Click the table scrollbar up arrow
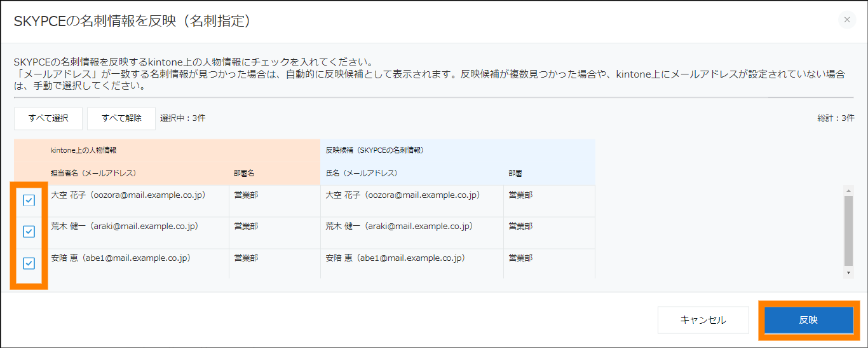 [x=848, y=190]
